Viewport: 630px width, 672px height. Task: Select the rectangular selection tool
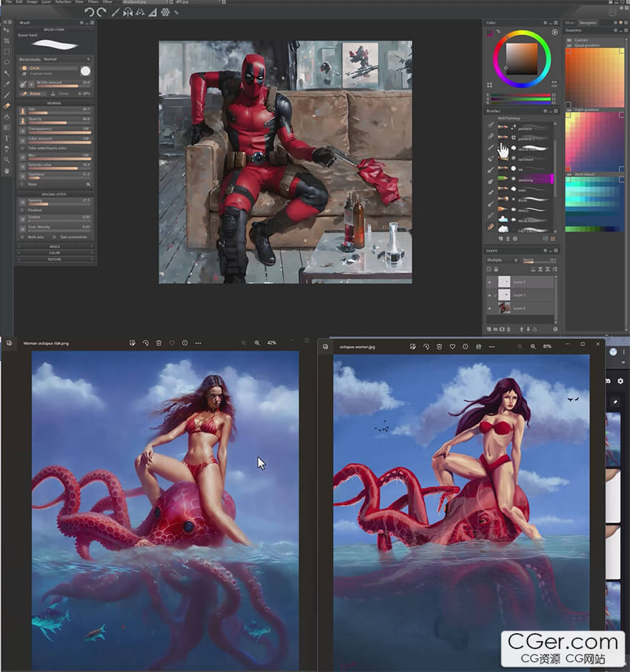point(6,52)
